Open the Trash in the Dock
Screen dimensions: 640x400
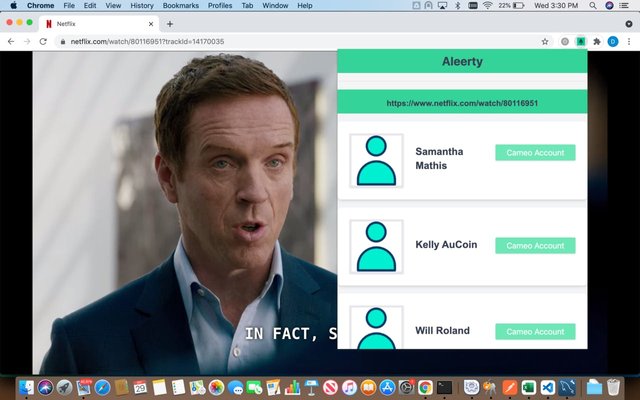tap(613, 387)
